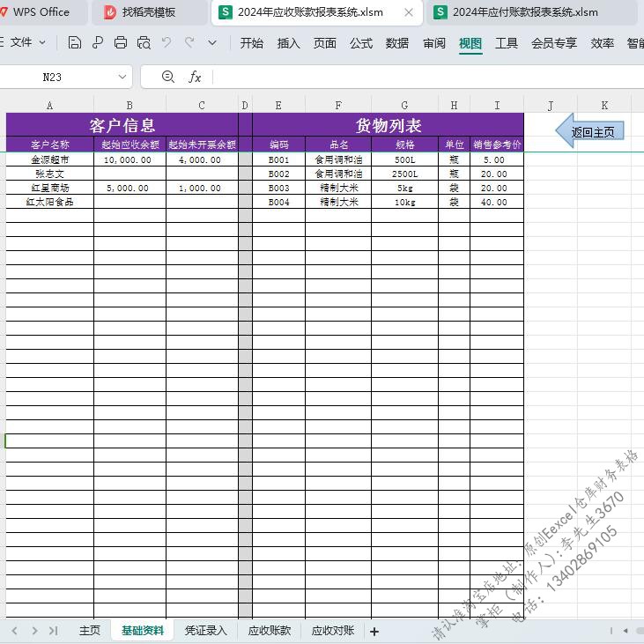Select column B header
This screenshot has height=644, width=644.
click(130, 106)
